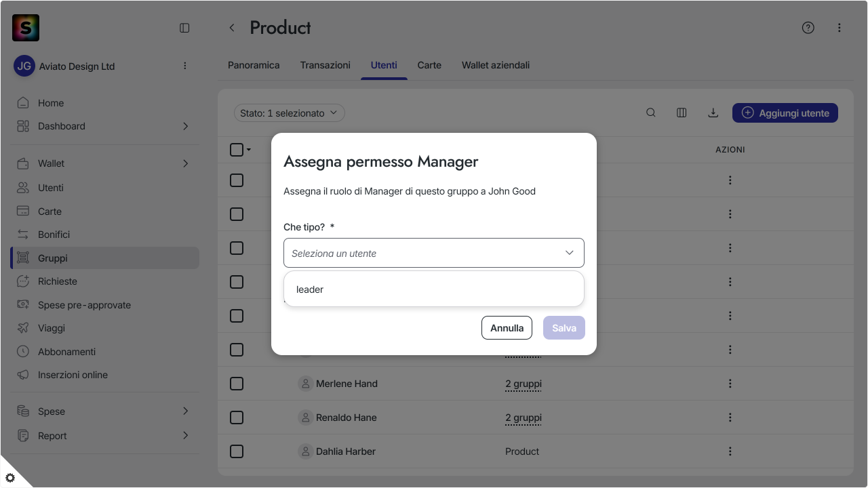Click the Annulla button
868x488 pixels.
(507, 328)
